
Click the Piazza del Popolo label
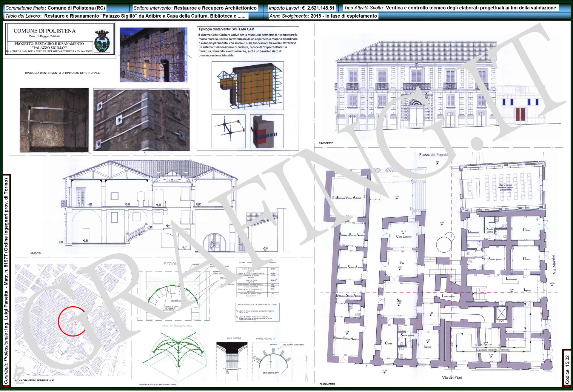point(433,155)
